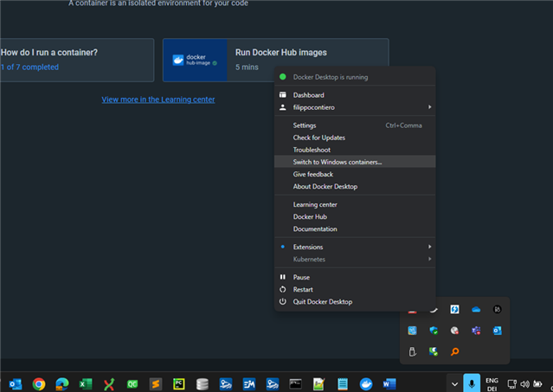Open Docker Desktop whale icon on taskbar
This screenshot has height=392, width=553.
tap(366, 384)
